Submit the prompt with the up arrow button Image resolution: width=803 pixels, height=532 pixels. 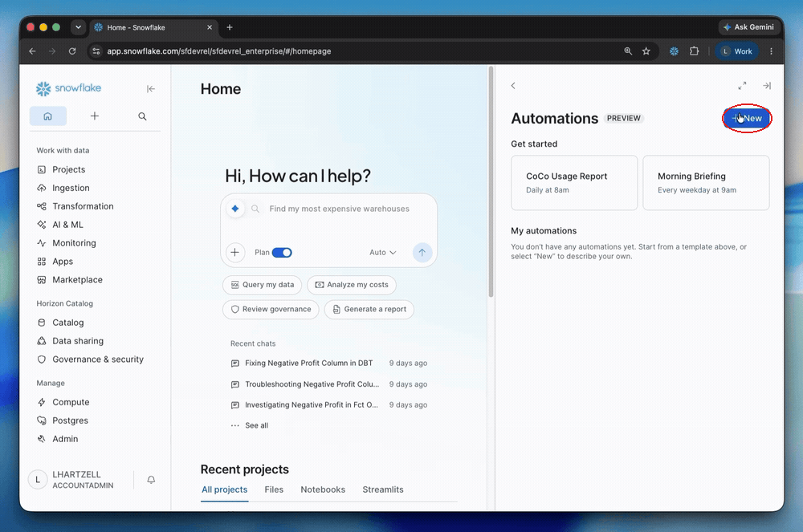pyautogui.click(x=422, y=252)
